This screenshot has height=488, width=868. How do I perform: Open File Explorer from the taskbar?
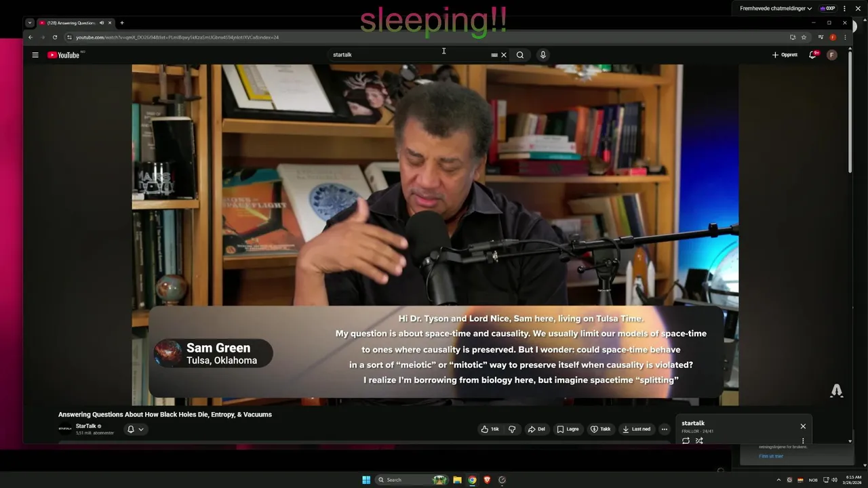[x=457, y=480]
